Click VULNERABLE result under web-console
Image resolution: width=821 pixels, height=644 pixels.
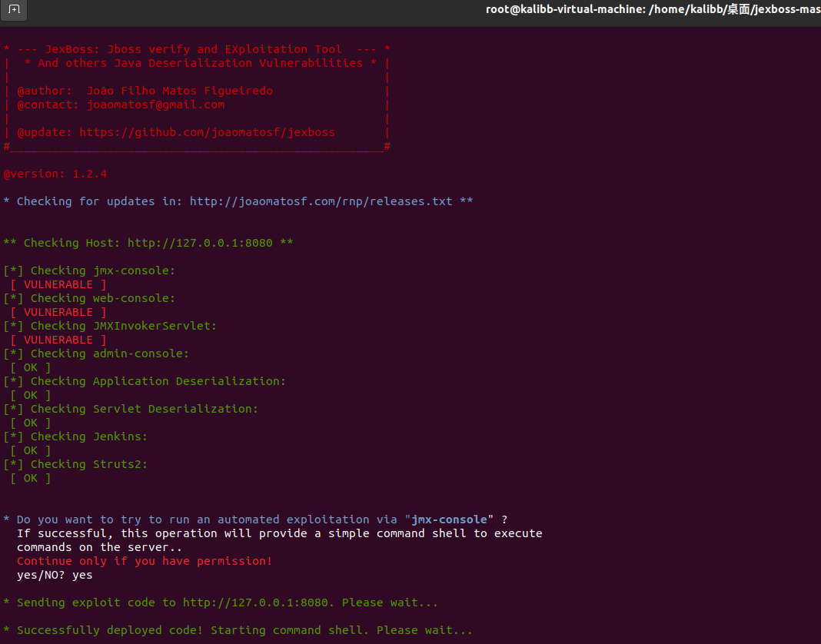click(x=58, y=313)
